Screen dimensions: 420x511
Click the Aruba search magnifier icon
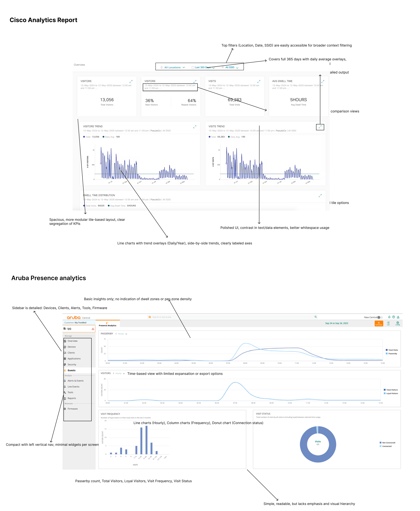click(316, 317)
